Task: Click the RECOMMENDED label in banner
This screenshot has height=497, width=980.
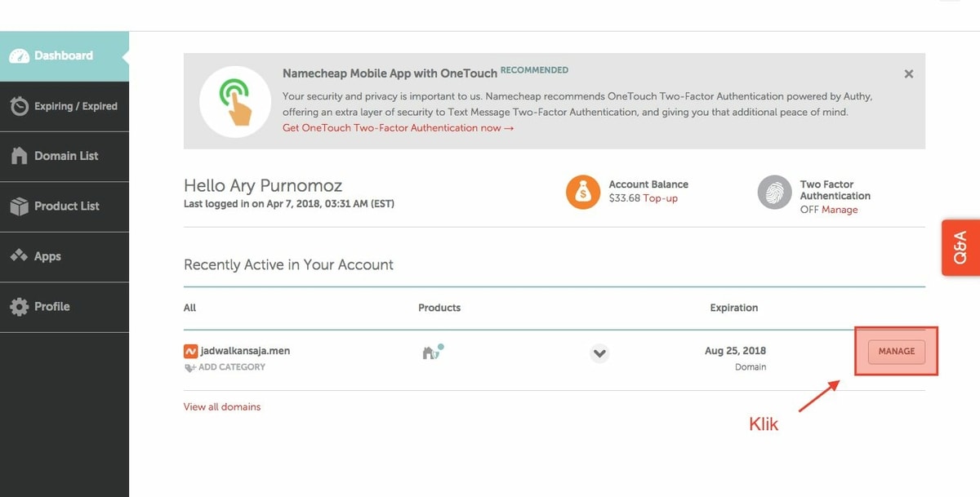Action: [534, 70]
